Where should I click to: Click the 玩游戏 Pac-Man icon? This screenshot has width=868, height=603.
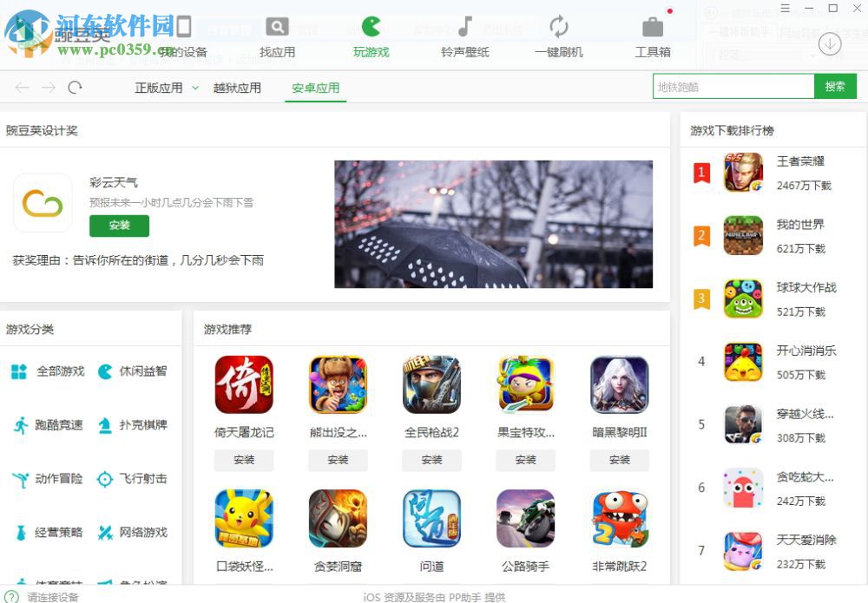pyautogui.click(x=370, y=27)
